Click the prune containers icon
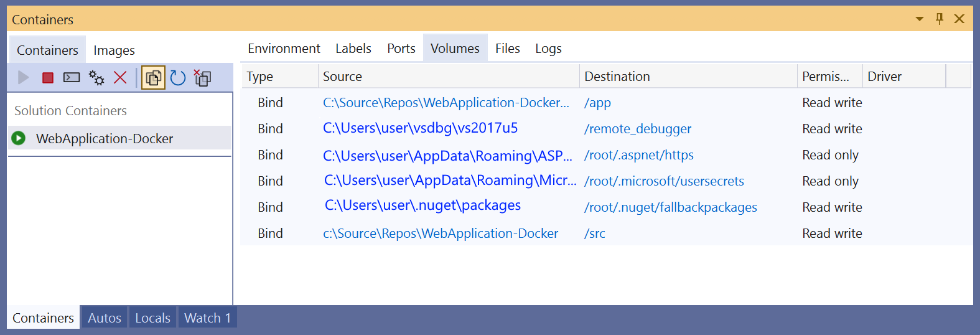Image resolution: width=980 pixels, height=335 pixels. 202,77
